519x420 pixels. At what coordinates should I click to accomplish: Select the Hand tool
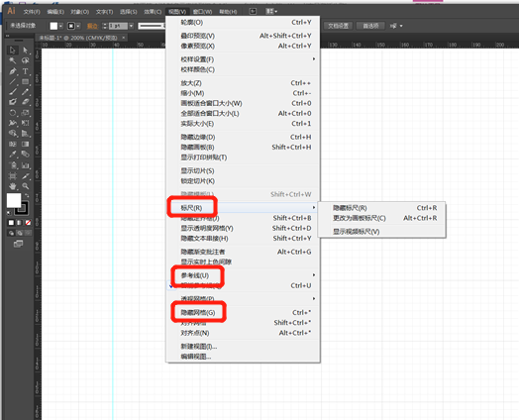tap(13, 186)
